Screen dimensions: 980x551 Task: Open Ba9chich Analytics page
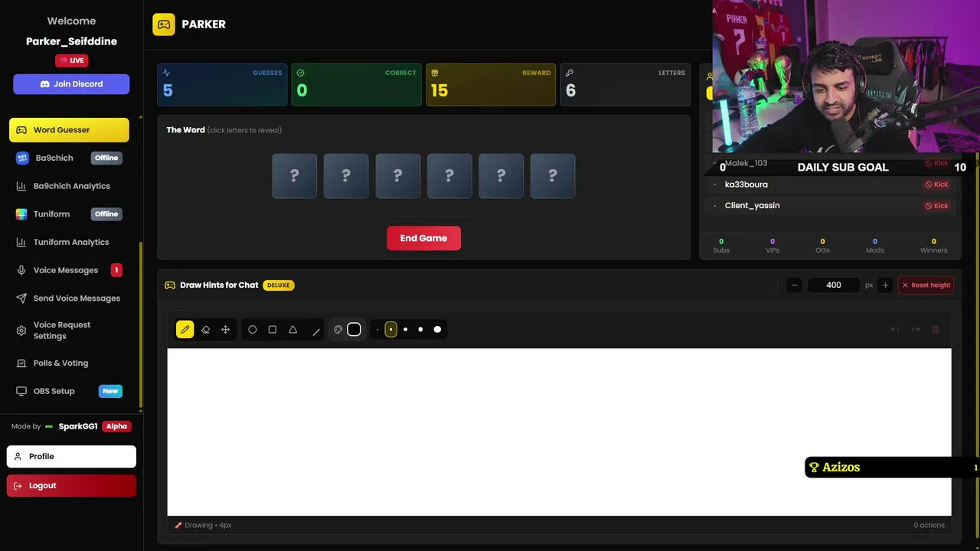click(x=69, y=186)
